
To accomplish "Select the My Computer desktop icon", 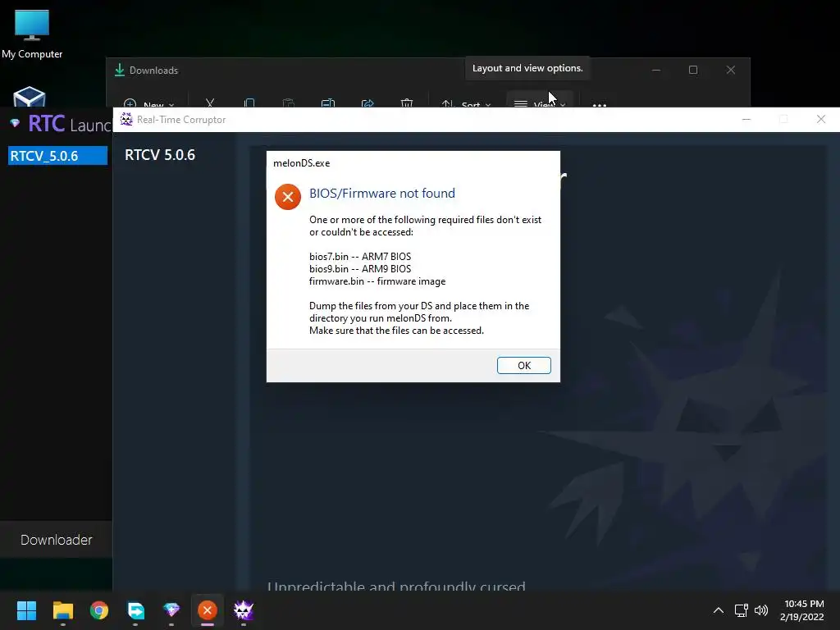I will tap(32, 34).
